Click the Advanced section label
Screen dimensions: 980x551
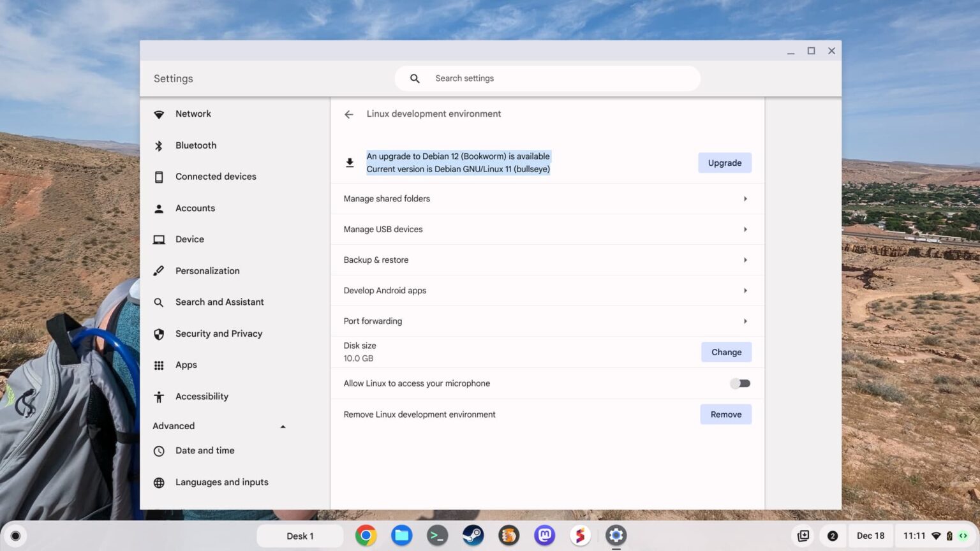(x=174, y=427)
